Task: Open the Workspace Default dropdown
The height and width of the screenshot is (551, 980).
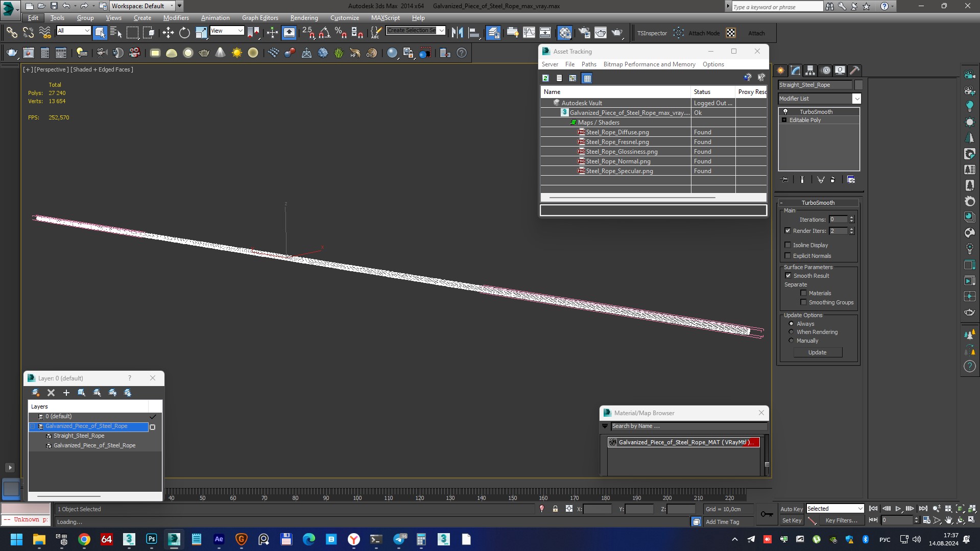Action: pos(142,6)
